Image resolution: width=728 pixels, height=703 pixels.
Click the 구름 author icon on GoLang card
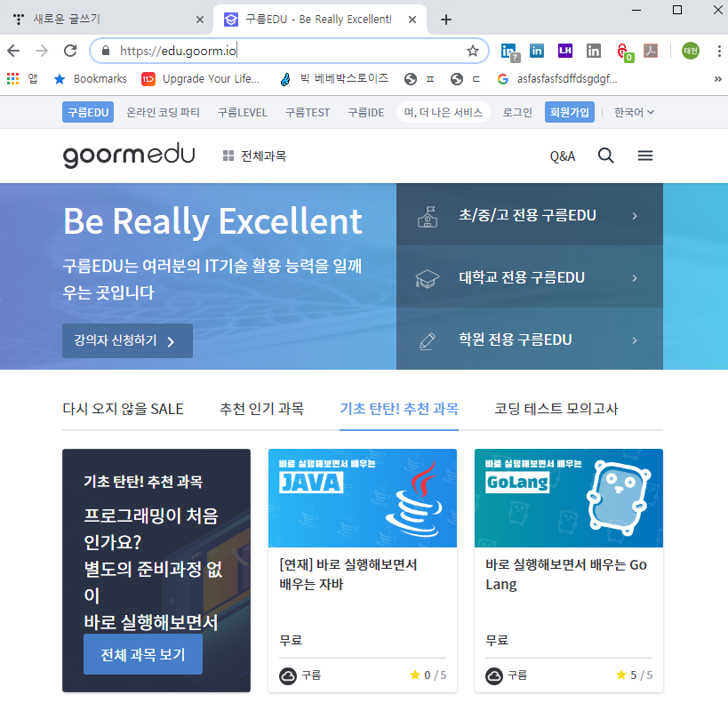(494, 675)
